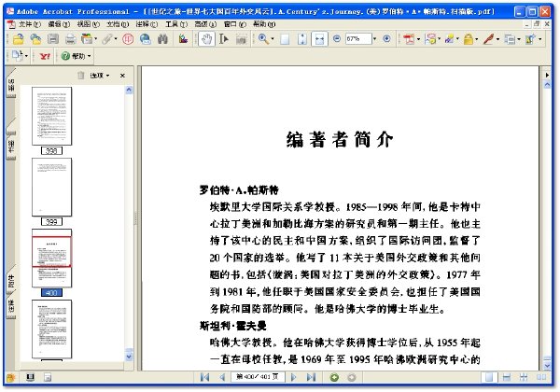This screenshot has height=392, width=560.
Task: Click the Print icon in the toolbar
Action: point(70,39)
